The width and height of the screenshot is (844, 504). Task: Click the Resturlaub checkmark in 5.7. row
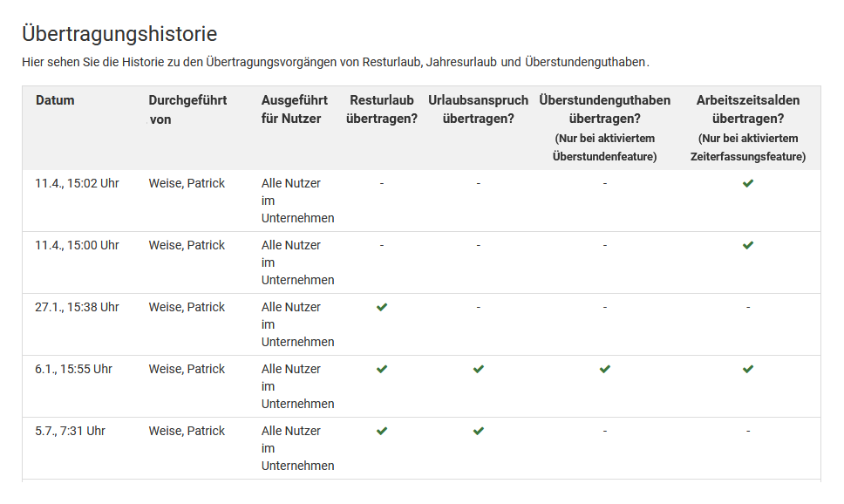(x=381, y=431)
